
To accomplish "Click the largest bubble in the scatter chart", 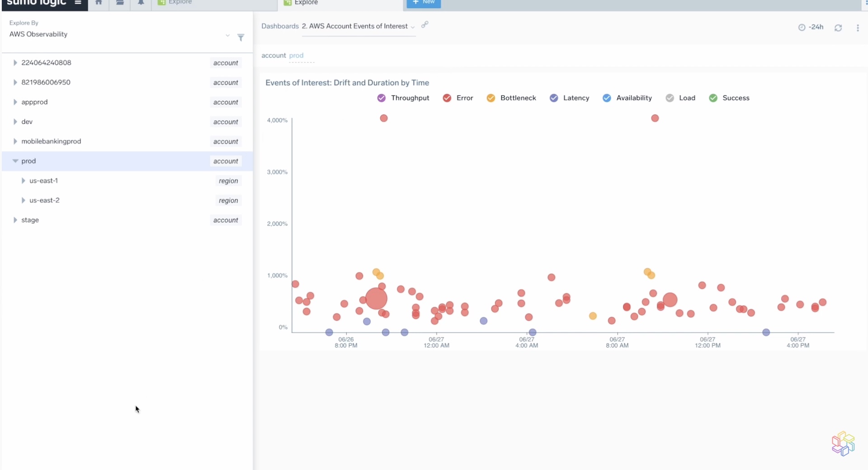I will click(376, 299).
